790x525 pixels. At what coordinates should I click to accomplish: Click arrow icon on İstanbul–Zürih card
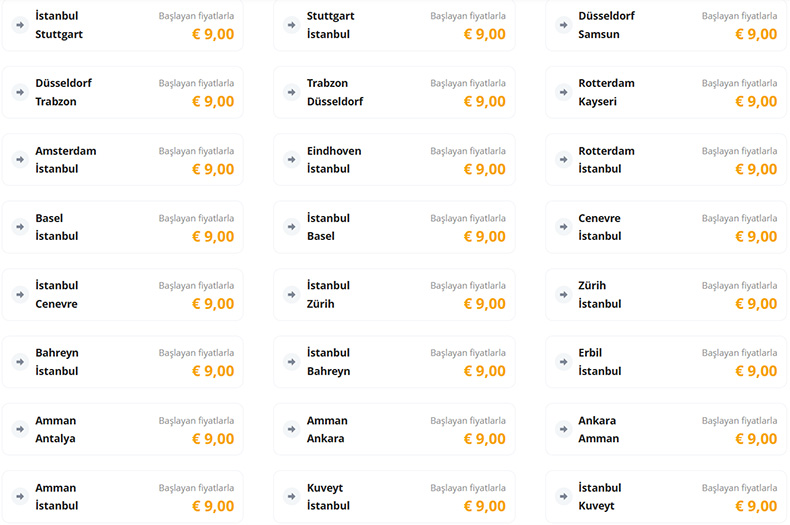pyautogui.click(x=291, y=295)
